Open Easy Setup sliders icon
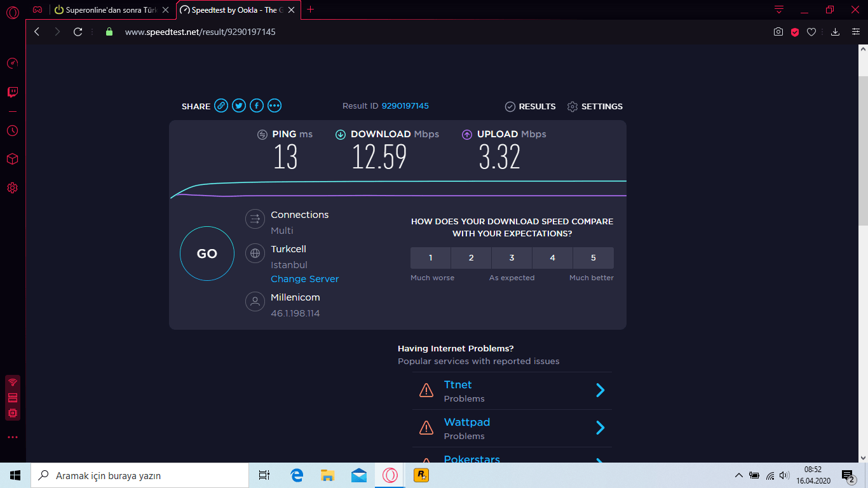Image resolution: width=868 pixels, height=488 pixels. pyautogui.click(x=856, y=32)
